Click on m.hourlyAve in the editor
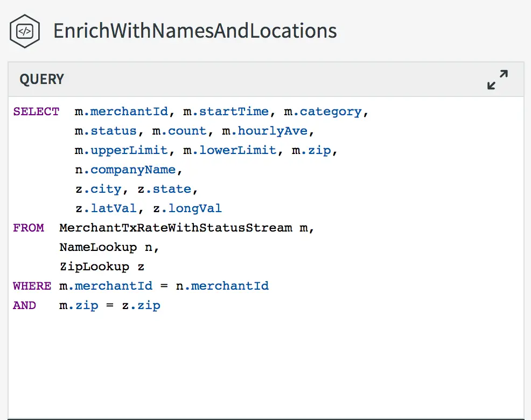Image resolution: width=531 pixels, height=420 pixels. pyautogui.click(x=264, y=131)
